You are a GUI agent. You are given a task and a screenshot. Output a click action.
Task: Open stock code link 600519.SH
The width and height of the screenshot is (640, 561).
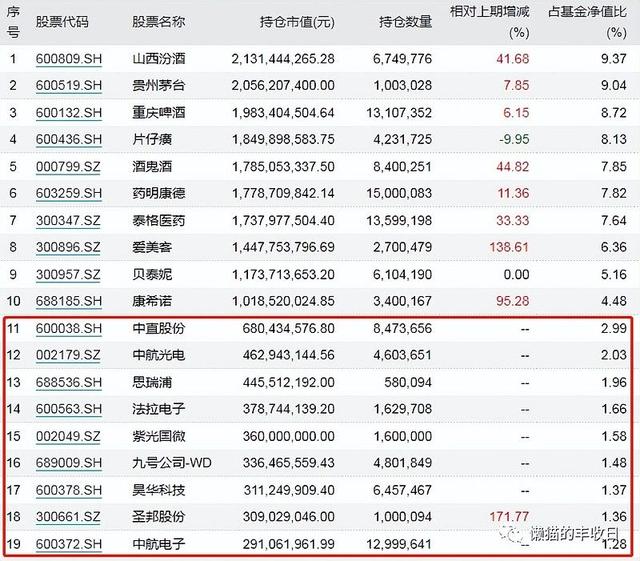tap(69, 86)
